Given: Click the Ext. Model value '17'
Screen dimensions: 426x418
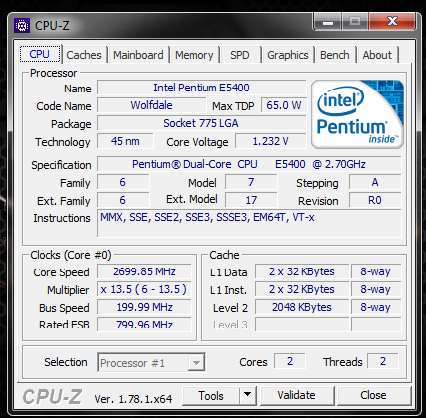Looking at the screenshot, I should [251, 200].
